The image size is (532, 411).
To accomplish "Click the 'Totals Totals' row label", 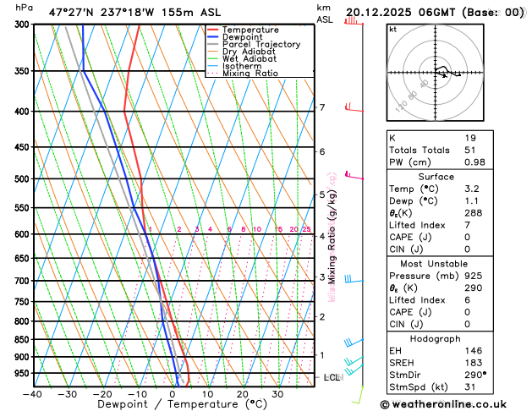I will (x=420, y=151).
